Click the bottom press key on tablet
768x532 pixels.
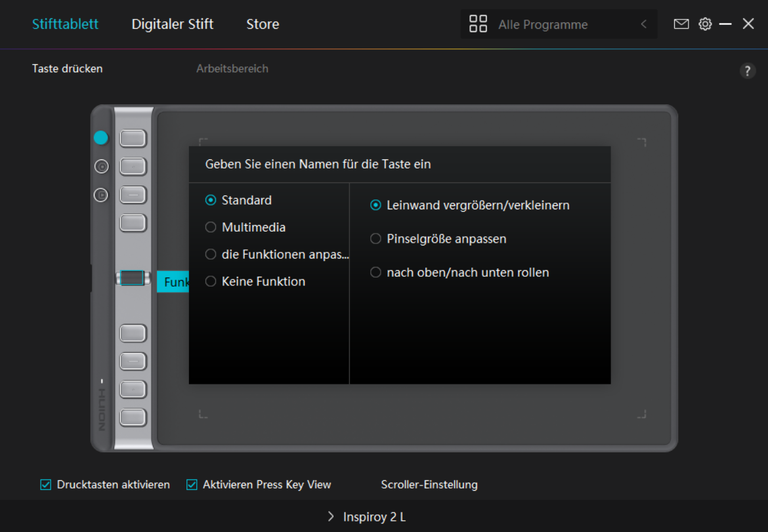tap(133, 417)
